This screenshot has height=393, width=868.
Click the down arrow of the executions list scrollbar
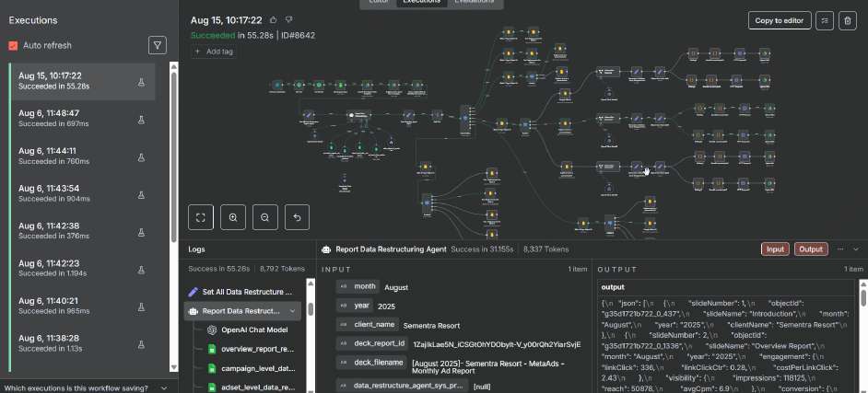[174, 367]
